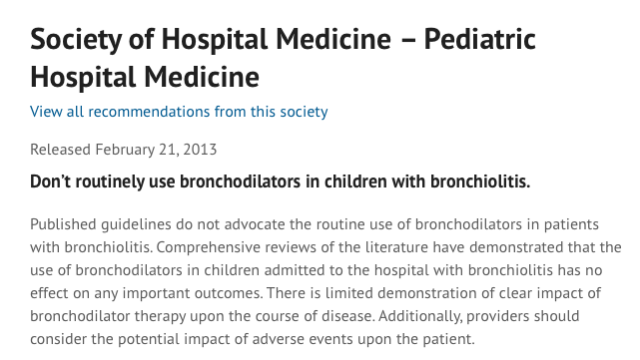The height and width of the screenshot is (360, 640).
Task: Click the word Don't in the bold statement
Action: click(51, 181)
